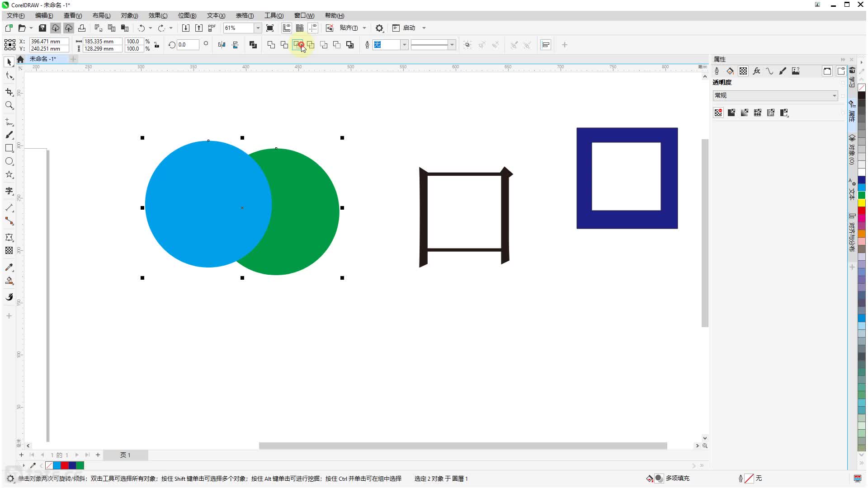Click the Undo arrow icon

[x=141, y=28]
